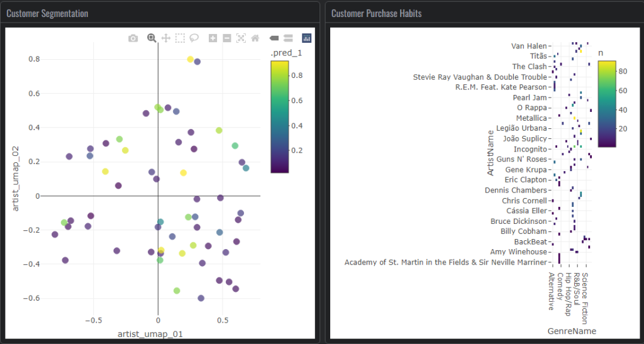This screenshot has width=644, height=344.
Task: Select the topmost yellow scatter point
Action: tap(190, 60)
